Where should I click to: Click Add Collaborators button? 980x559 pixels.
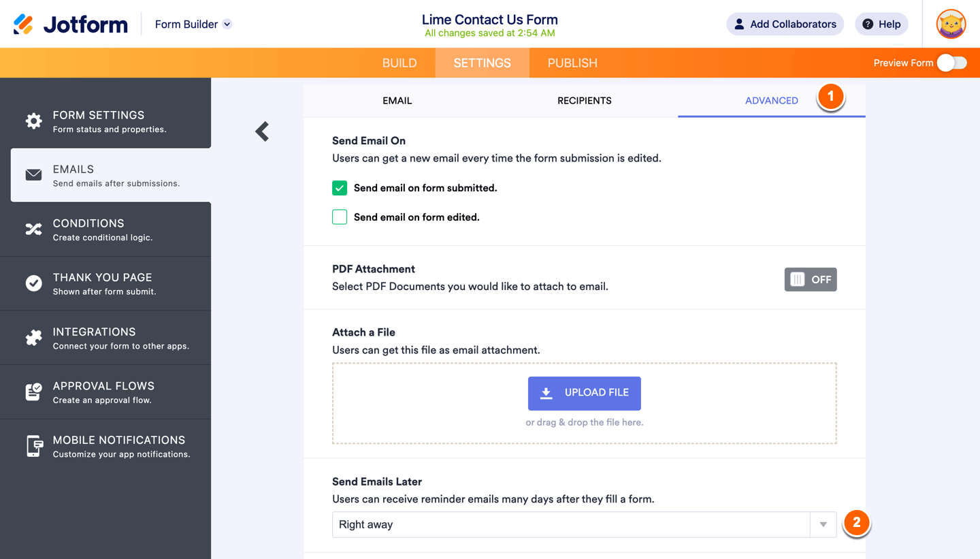(x=785, y=25)
